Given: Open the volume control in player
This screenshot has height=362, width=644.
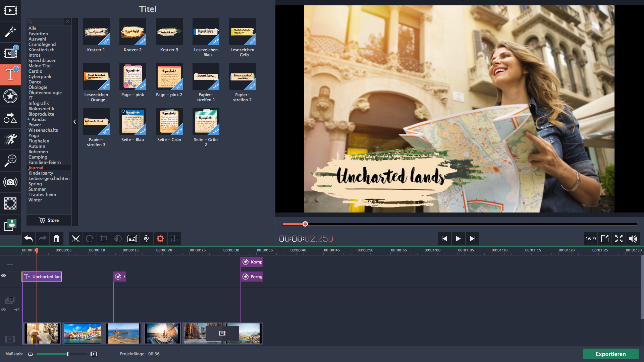Looking at the screenshot, I should [x=633, y=239].
